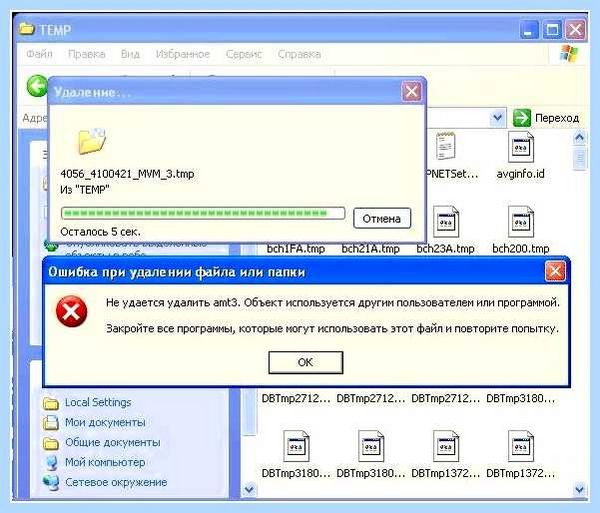The width and height of the screenshot is (600, 513).
Task: Click the Мои документы folder icon
Action: pos(51,423)
